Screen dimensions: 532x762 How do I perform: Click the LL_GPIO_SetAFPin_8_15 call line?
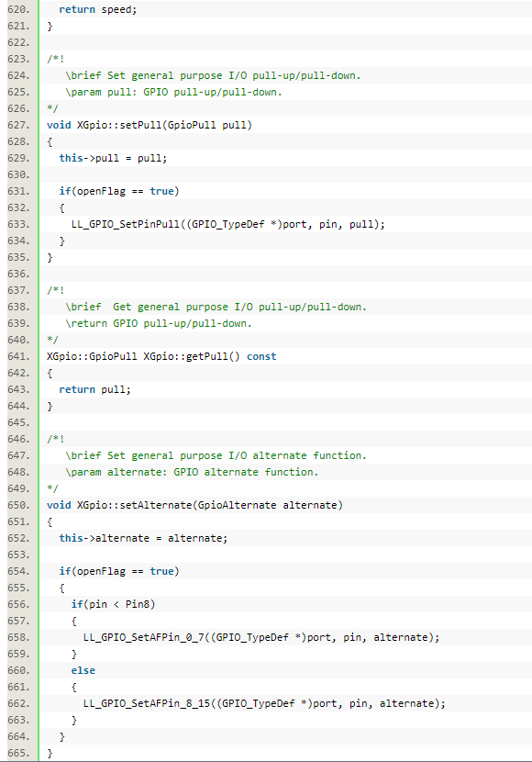point(264,703)
